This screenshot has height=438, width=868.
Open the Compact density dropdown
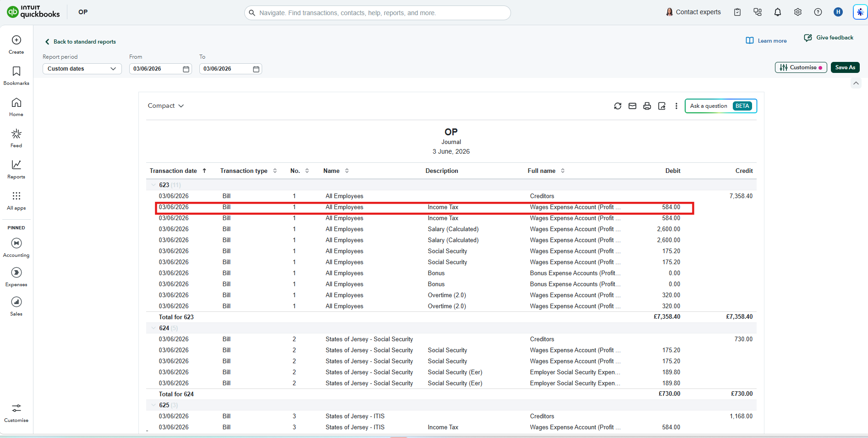166,106
